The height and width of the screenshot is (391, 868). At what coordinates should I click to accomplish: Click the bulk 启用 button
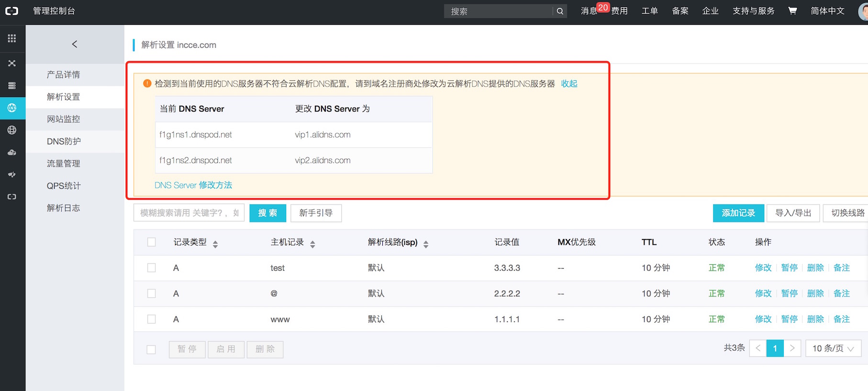tap(226, 349)
